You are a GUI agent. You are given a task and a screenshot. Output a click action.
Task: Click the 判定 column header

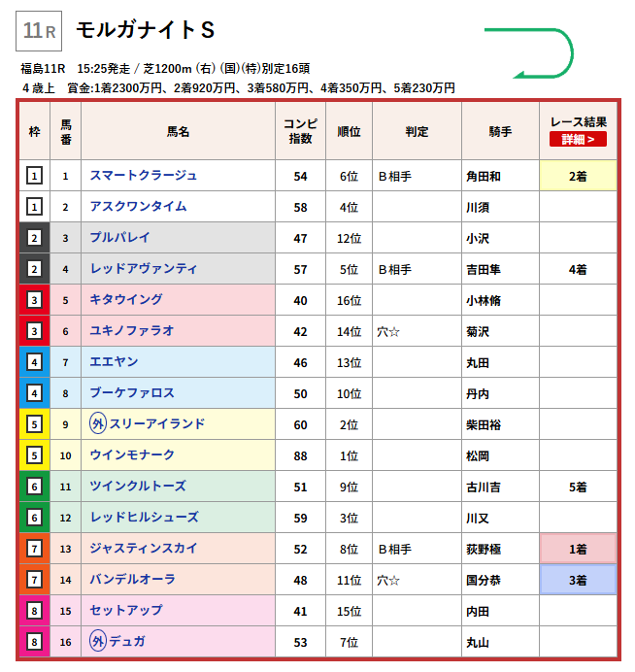417,131
